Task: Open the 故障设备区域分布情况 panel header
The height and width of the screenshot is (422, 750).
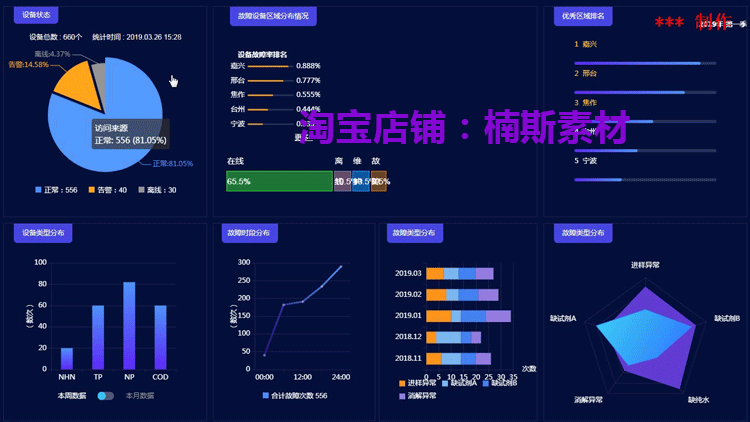Action: (273, 16)
